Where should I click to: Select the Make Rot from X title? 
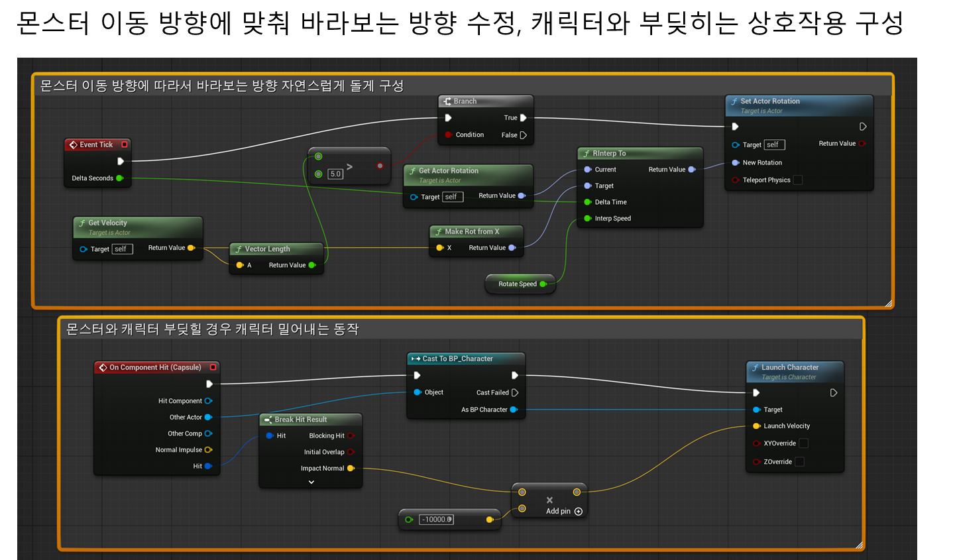pyautogui.click(x=472, y=231)
